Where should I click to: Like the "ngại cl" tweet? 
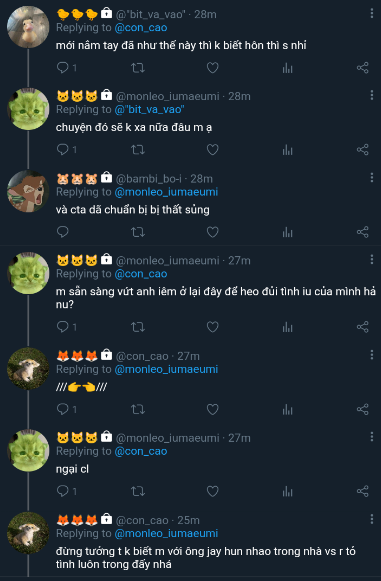212,491
